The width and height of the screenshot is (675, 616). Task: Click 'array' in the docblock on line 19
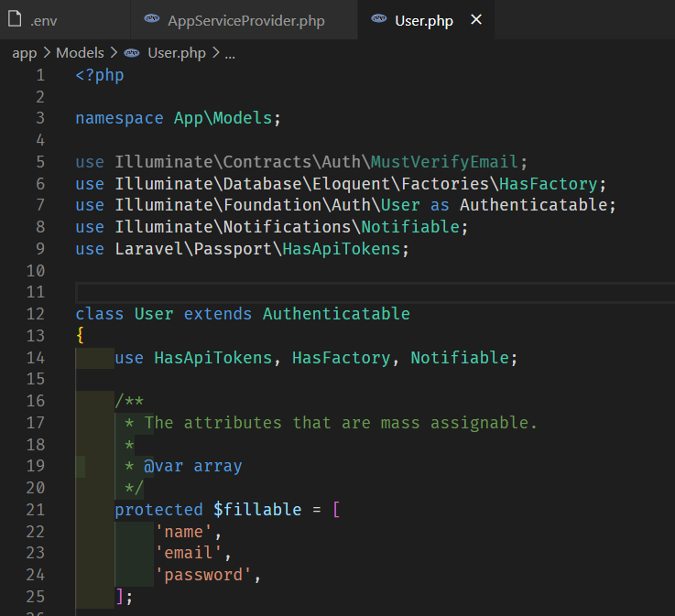point(218,466)
